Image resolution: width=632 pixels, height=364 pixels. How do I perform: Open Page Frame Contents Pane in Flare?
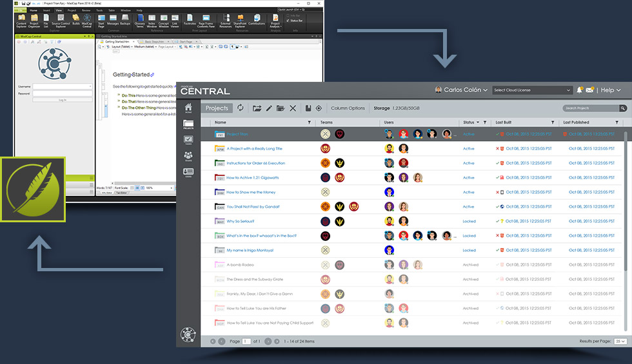(206, 21)
